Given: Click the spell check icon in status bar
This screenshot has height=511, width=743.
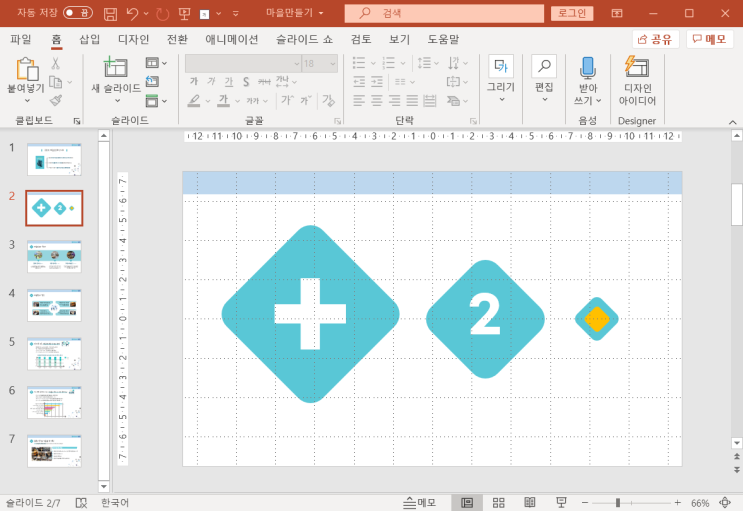Looking at the screenshot, I should coord(82,503).
